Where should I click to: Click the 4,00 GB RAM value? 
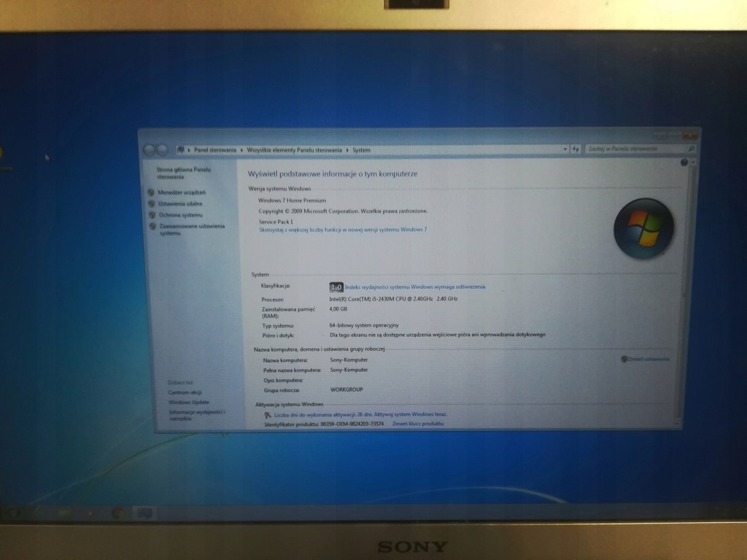(338, 309)
